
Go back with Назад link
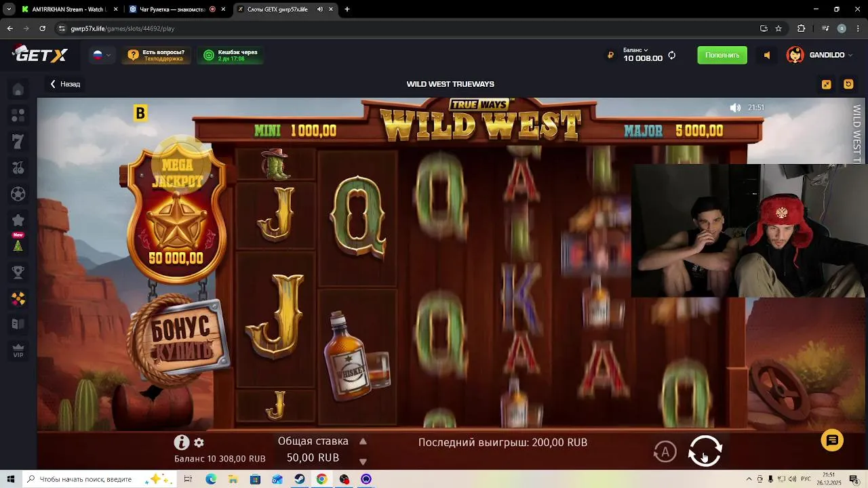coord(65,84)
